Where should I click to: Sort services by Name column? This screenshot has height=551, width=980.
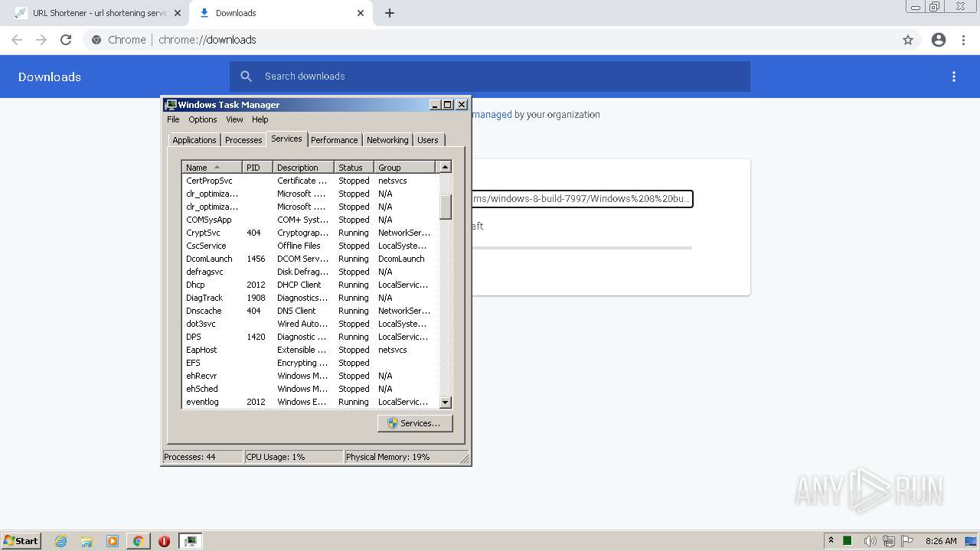pyautogui.click(x=212, y=167)
